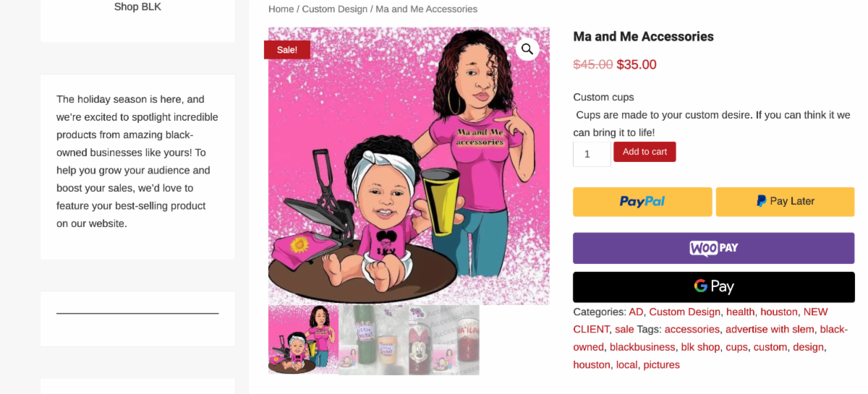This screenshot has width=868, height=394.
Task: Open Custom Design breadcrumb link
Action: 335,9
